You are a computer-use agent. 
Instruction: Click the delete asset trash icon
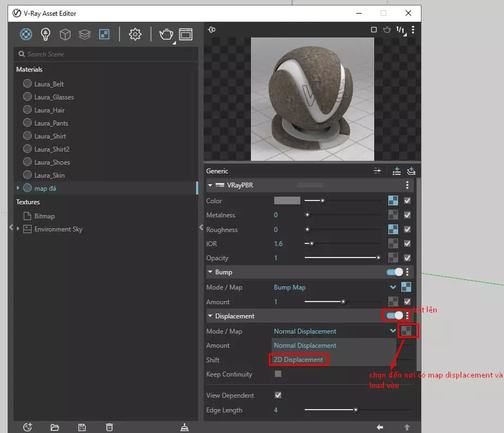pyautogui.click(x=109, y=427)
